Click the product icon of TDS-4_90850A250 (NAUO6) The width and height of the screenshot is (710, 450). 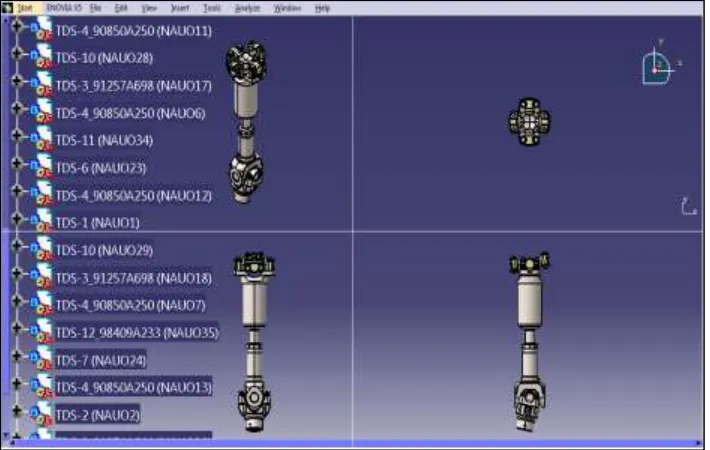click(42, 111)
